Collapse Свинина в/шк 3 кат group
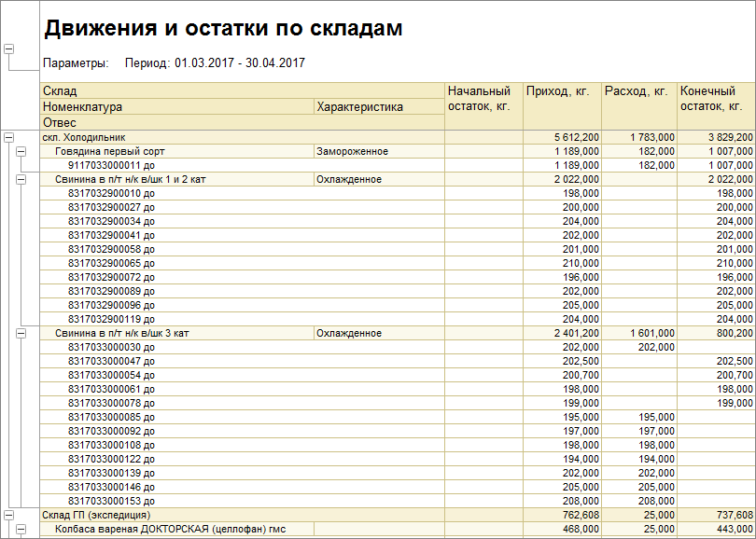 (21, 333)
